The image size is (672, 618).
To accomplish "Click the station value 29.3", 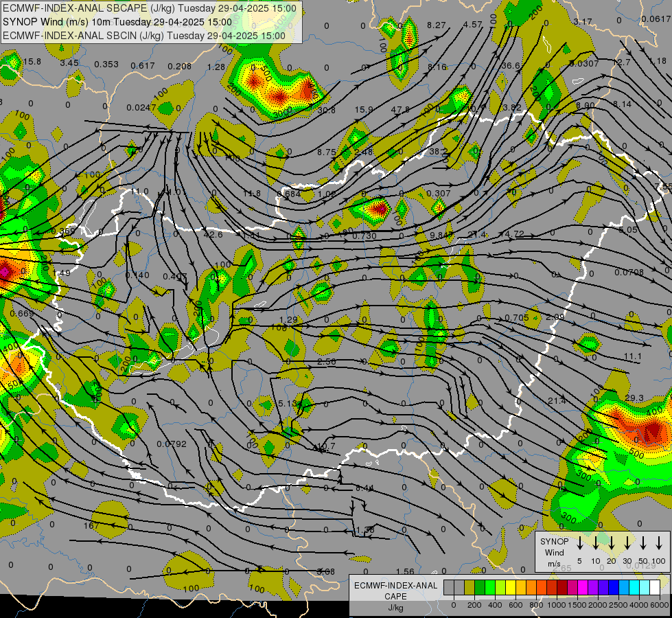I will point(634,398).
